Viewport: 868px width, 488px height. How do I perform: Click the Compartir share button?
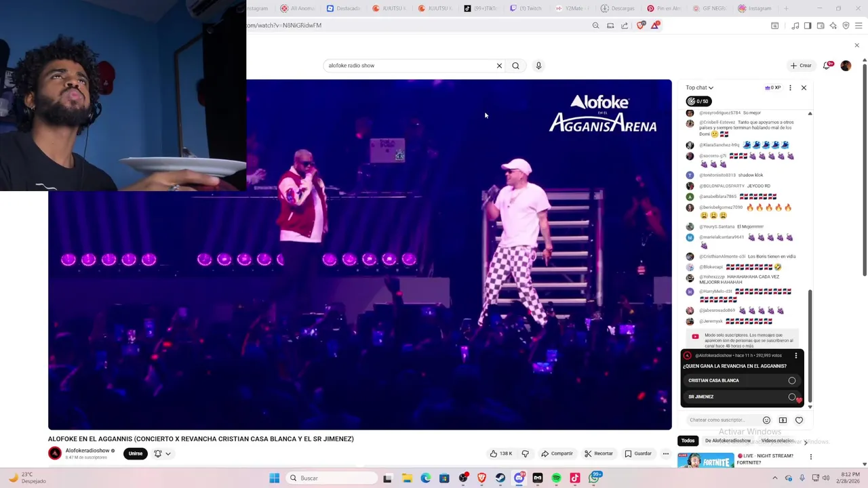(557, 453)
